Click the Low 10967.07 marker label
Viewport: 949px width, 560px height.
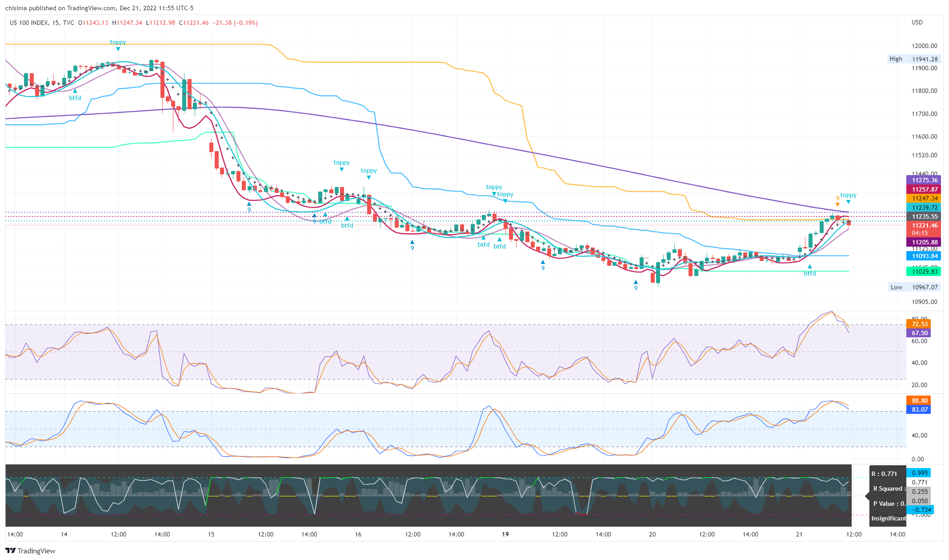[914, 287]
